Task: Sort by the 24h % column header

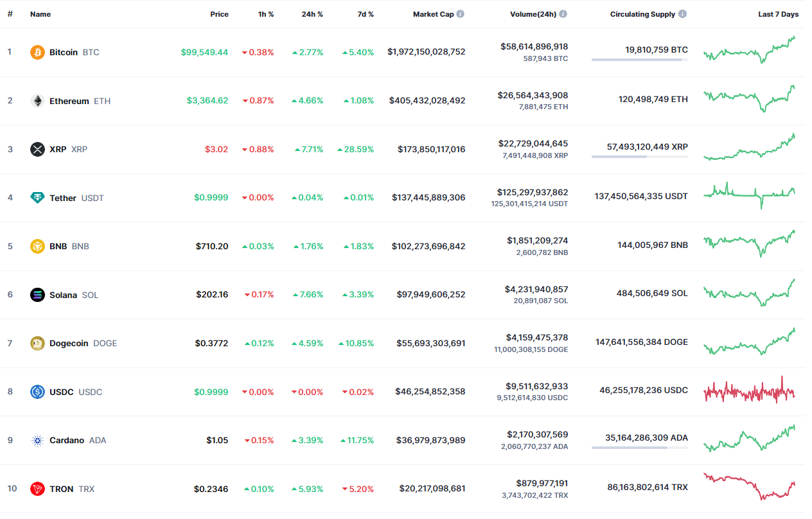Action: pyautogui.click(x=312, y=14)
